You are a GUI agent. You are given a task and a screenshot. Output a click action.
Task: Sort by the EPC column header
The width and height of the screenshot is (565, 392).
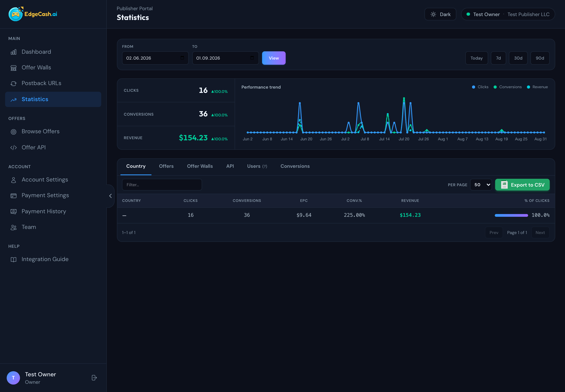(x=304, y=201)
